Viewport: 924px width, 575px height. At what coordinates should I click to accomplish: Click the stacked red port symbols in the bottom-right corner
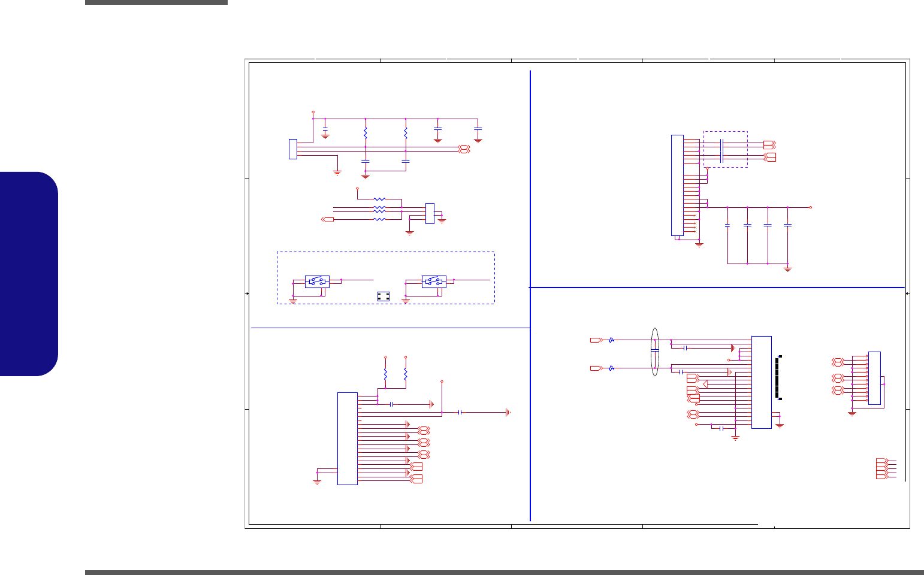tap(881, 468)
